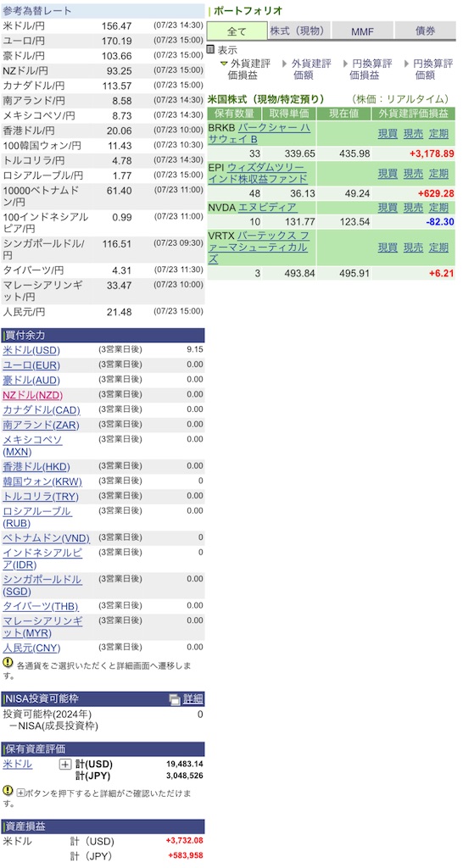
Task: Open メキシコペソ(MXN) buying power link
Action: [x=33, y=446]
